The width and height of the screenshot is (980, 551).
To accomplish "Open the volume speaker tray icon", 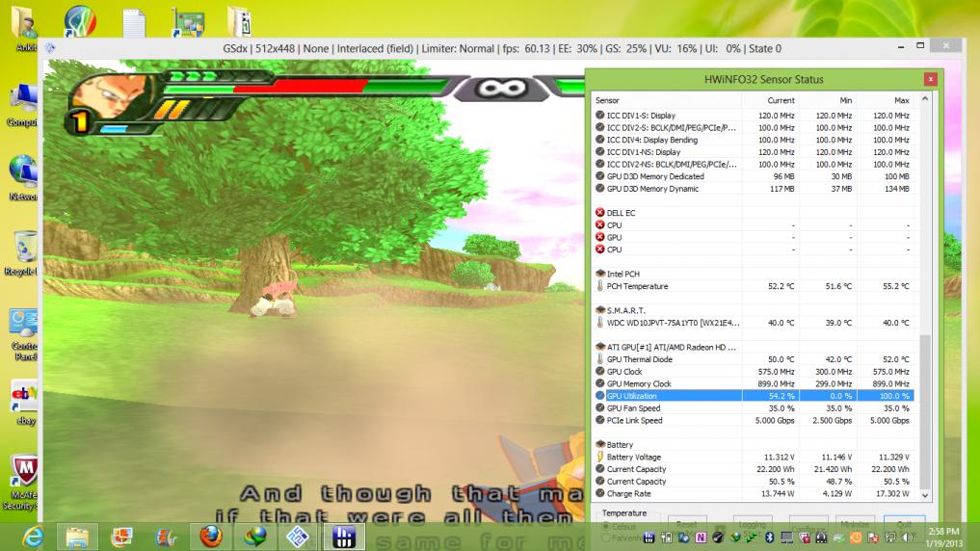I will pyautogui.click(x=908, y=538).
